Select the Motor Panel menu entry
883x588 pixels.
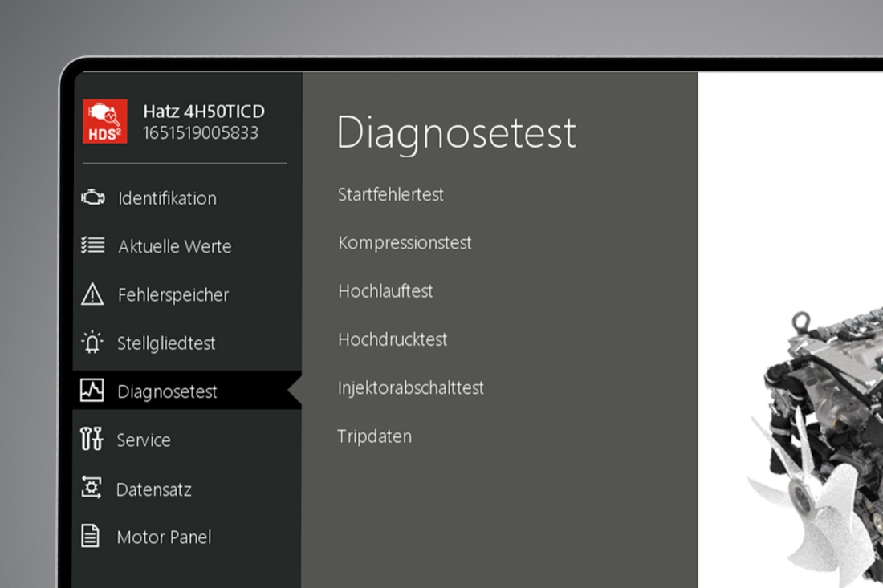[164, 537]
